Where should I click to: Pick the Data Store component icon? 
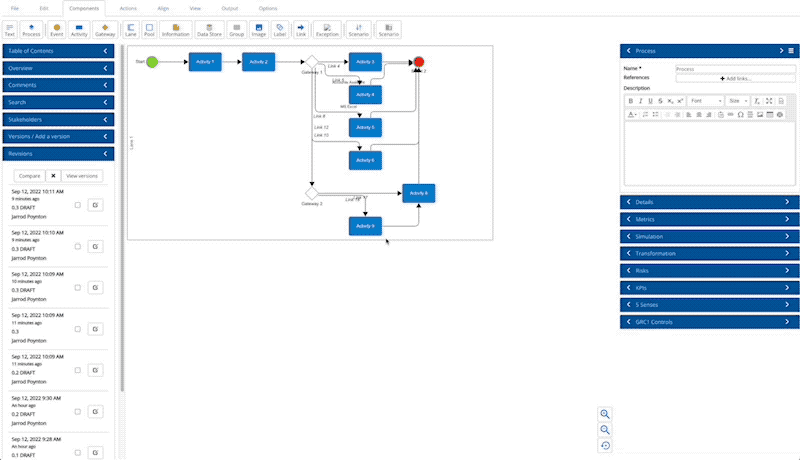(210, 30)
